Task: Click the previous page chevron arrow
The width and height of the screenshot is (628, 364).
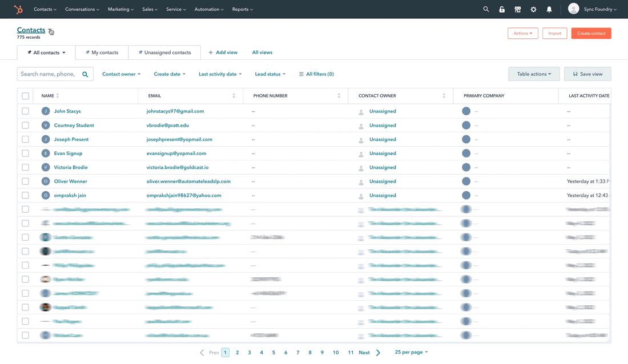Action: tap(202, 353)
